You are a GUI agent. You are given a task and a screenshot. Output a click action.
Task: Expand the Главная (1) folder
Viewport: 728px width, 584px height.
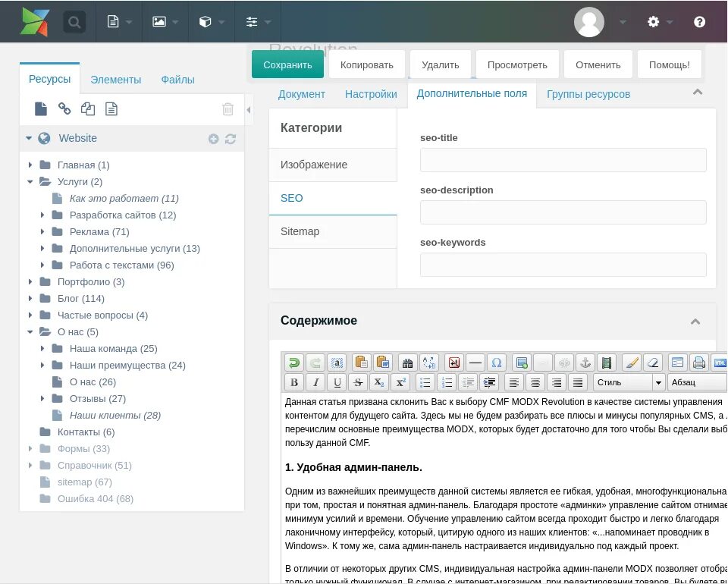point(30,165)
